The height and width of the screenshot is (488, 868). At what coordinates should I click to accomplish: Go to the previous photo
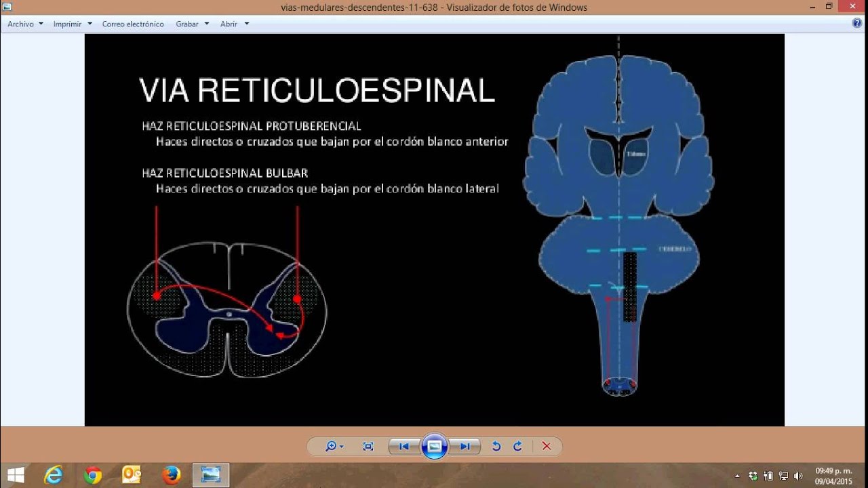[x=403, y=446]
